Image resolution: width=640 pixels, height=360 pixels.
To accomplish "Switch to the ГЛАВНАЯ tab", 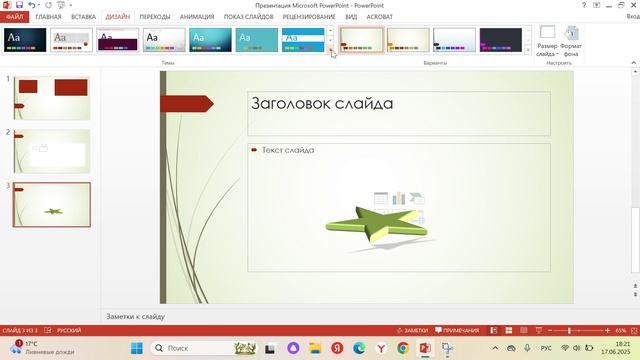I will point(48,17).
